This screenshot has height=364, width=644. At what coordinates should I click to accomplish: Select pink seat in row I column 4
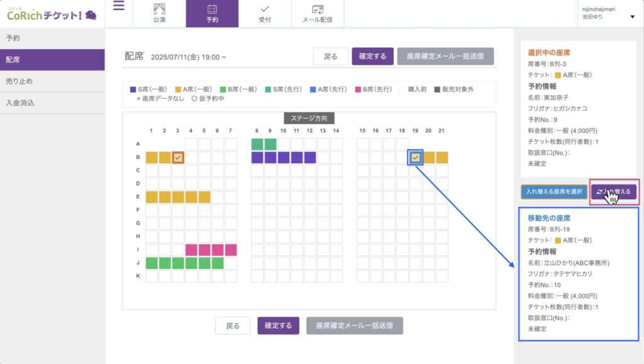pos(191,250)
